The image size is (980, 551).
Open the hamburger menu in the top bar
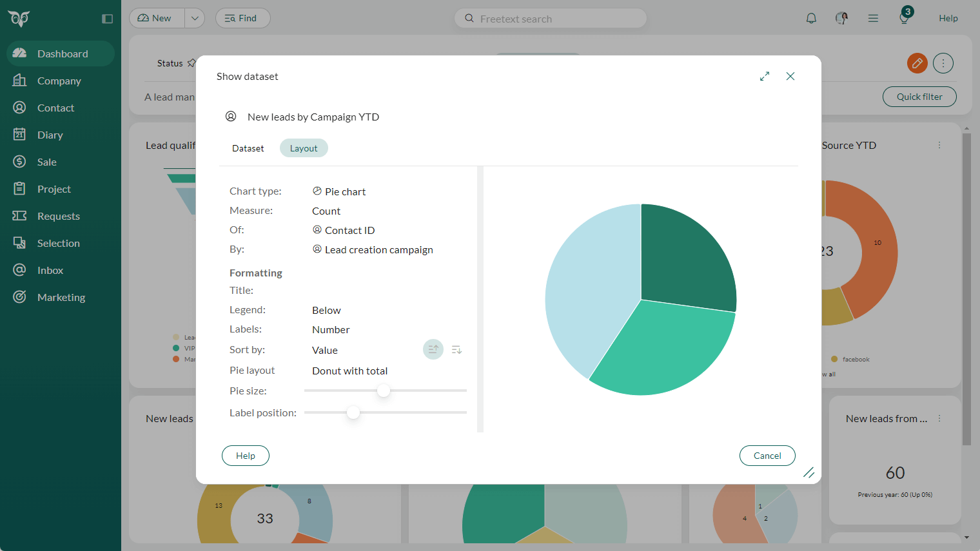pos(873,17)
